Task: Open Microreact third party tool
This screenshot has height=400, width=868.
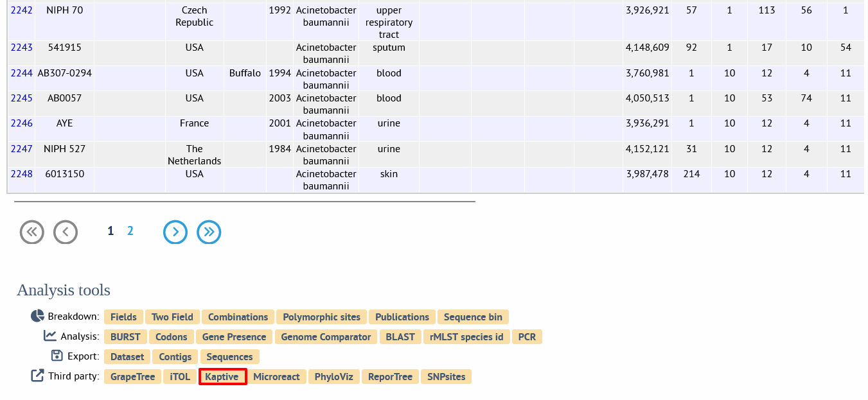Action: pyautogui.click(x=276, y=377)
